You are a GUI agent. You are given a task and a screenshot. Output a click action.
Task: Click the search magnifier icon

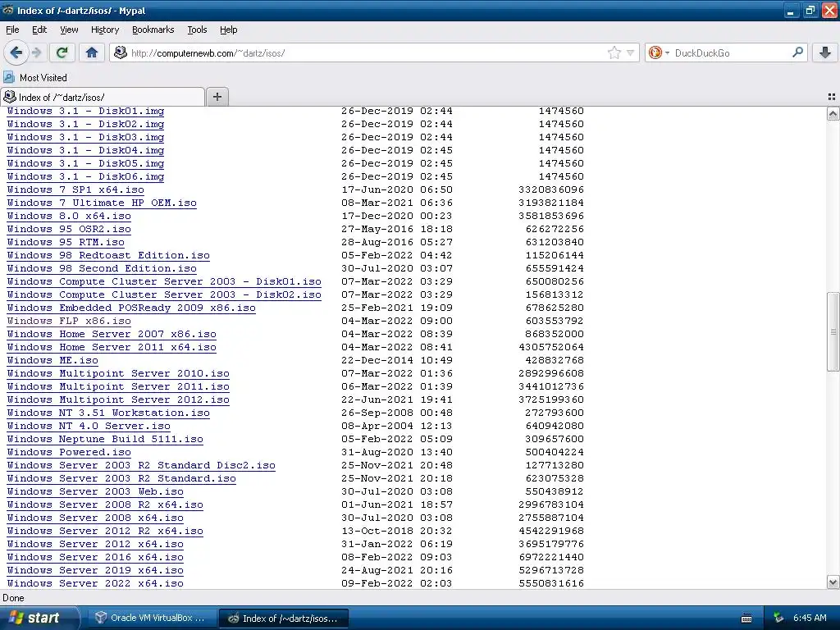click(x=797, y=52)
